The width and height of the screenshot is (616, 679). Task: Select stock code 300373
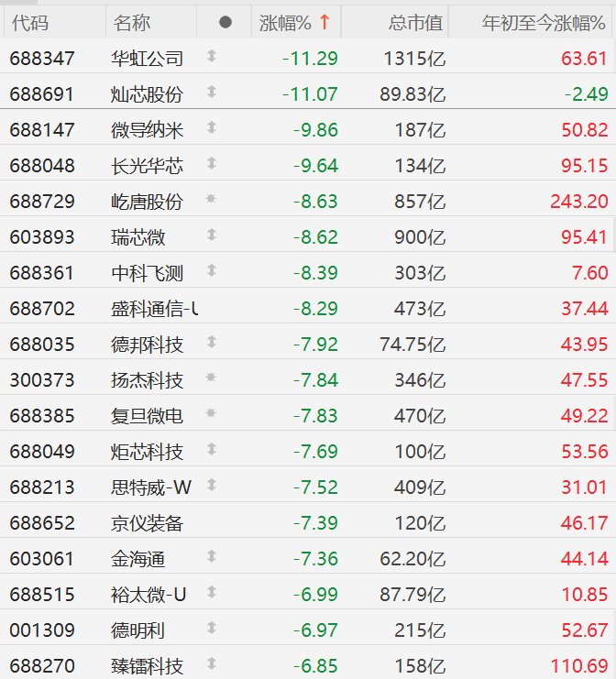pos(42,380)
